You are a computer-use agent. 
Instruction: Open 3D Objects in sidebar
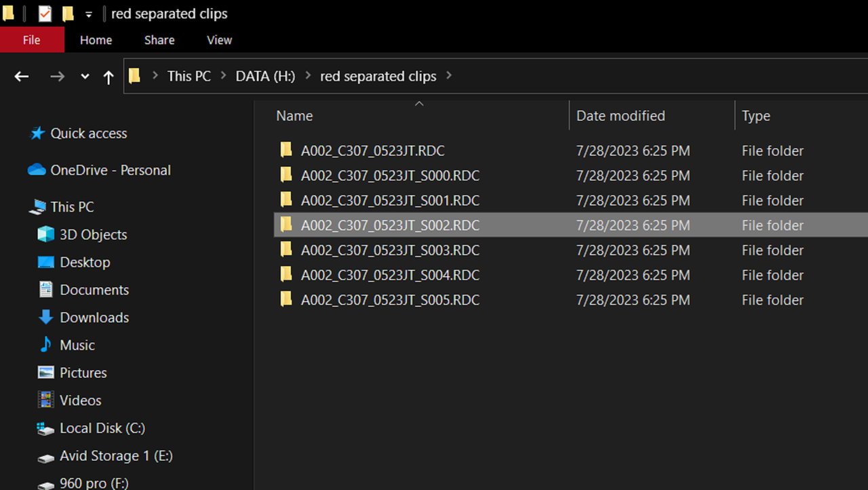pyautogui.click(x=93, y=235)
